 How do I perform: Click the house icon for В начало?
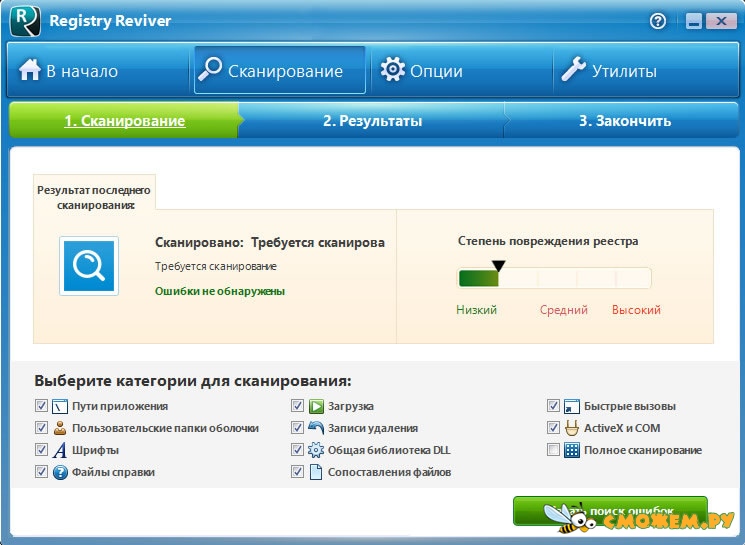29,70
